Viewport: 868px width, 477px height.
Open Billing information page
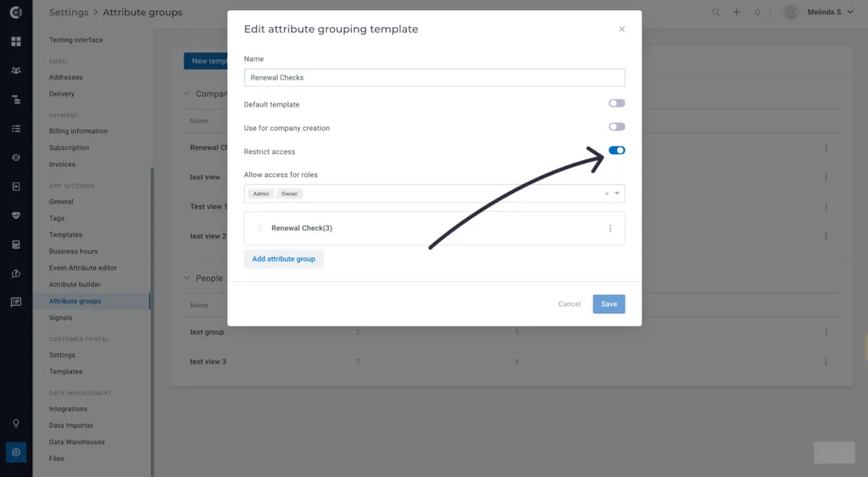78,131
